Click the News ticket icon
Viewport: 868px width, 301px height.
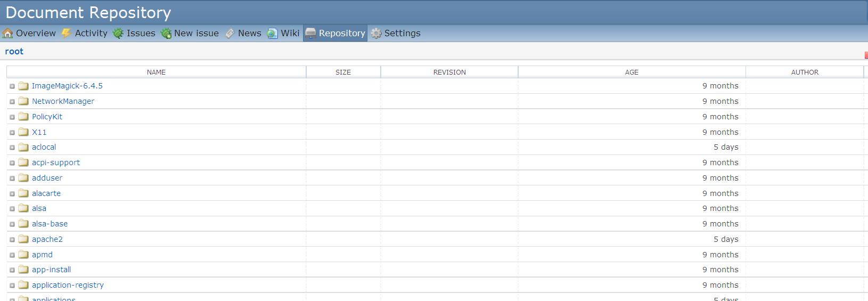click(x=230, y=34)
